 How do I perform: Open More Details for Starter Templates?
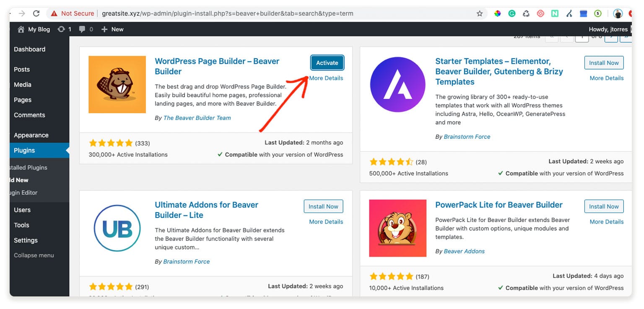607,78
